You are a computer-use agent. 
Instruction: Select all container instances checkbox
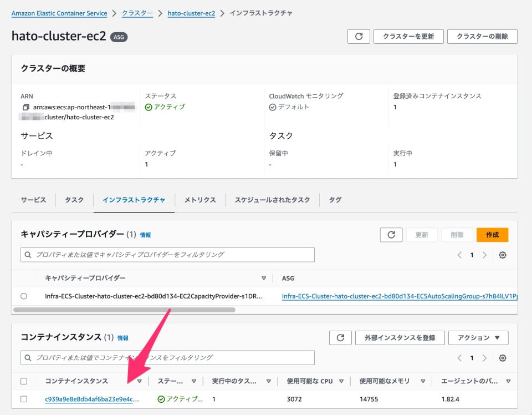coord(24,381)
